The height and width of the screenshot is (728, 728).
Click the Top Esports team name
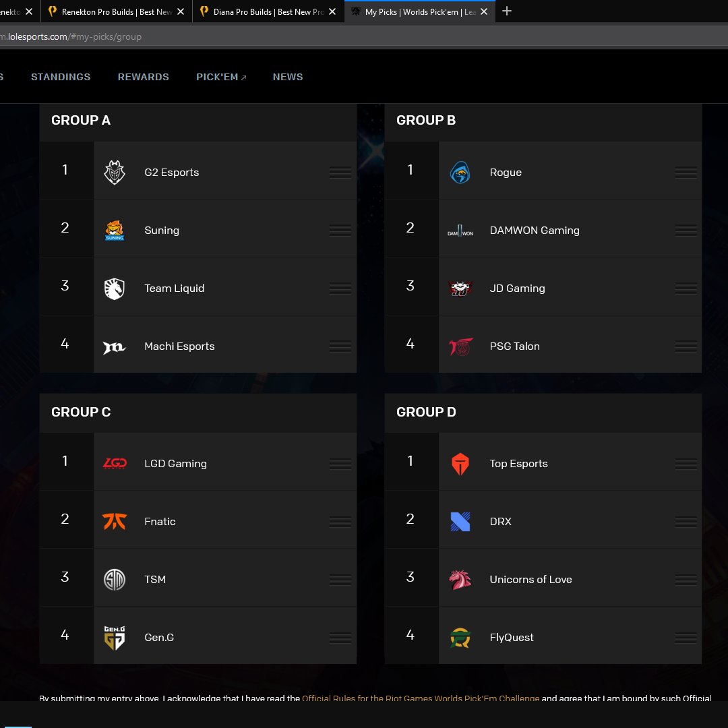click(518, 463)
